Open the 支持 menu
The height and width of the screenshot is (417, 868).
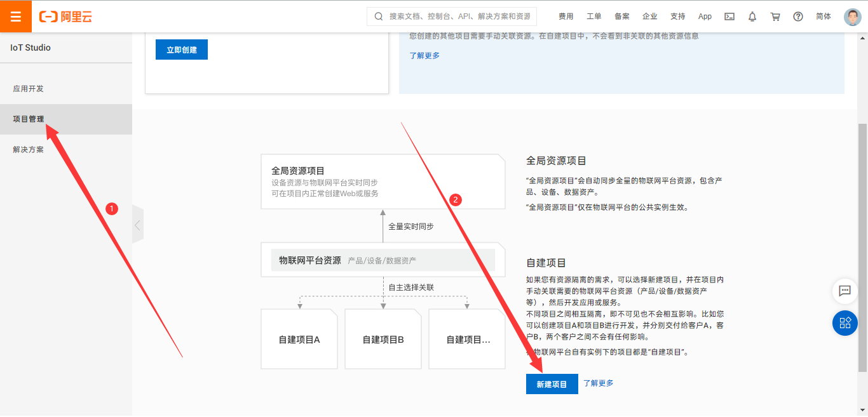click(x=678, y=17)
